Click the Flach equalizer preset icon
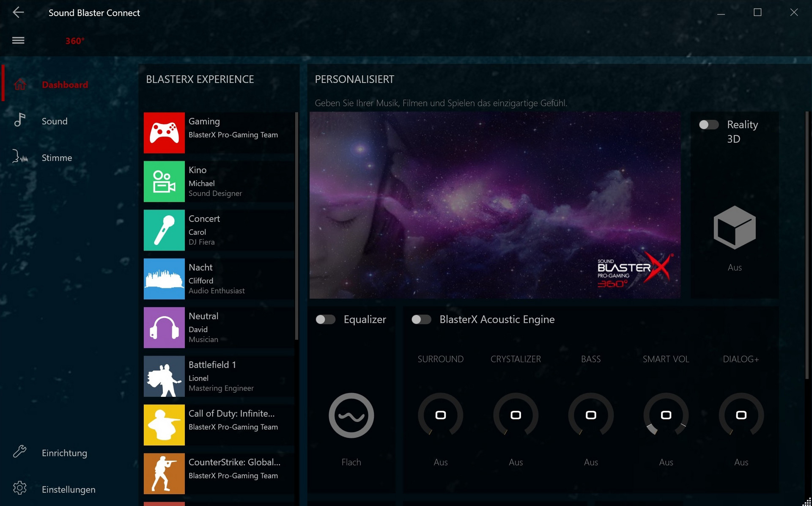812x506 pixels. click(351, 415)
